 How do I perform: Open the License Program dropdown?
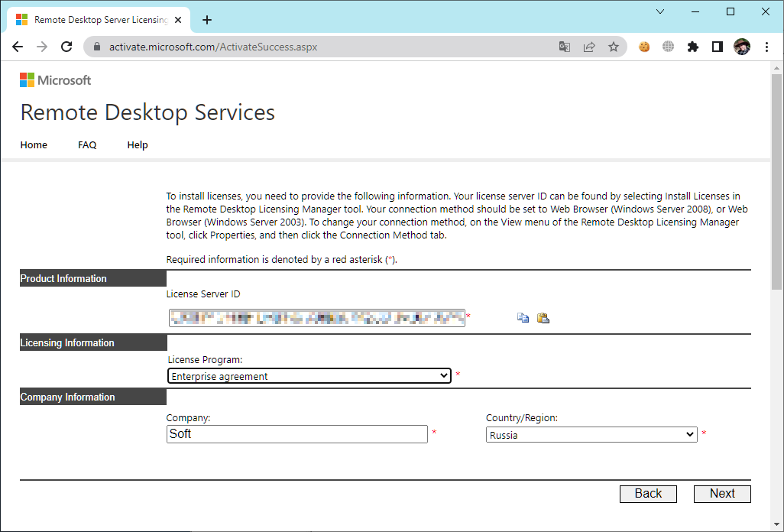(x=309, y=376)
